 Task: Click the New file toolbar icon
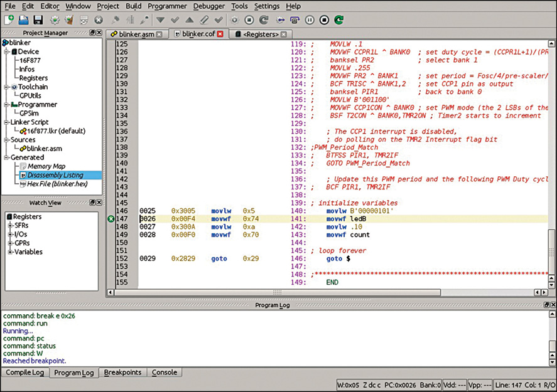(9, 20)
